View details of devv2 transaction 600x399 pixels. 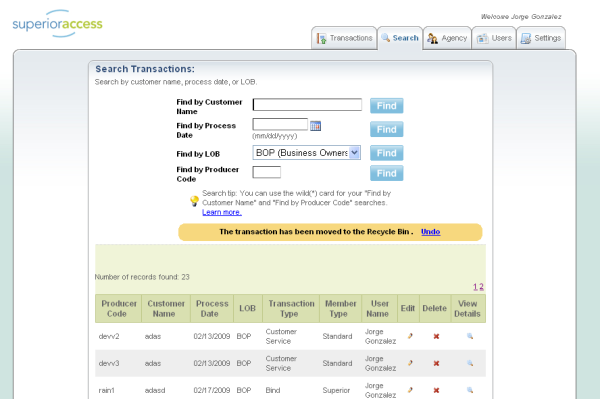[470, 336]
